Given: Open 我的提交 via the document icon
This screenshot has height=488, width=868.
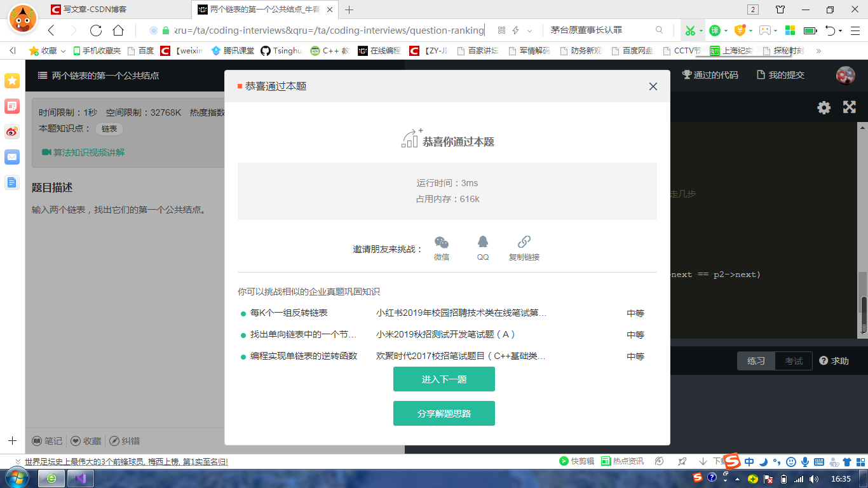Looking at the screenshot, I should point(761,74).
